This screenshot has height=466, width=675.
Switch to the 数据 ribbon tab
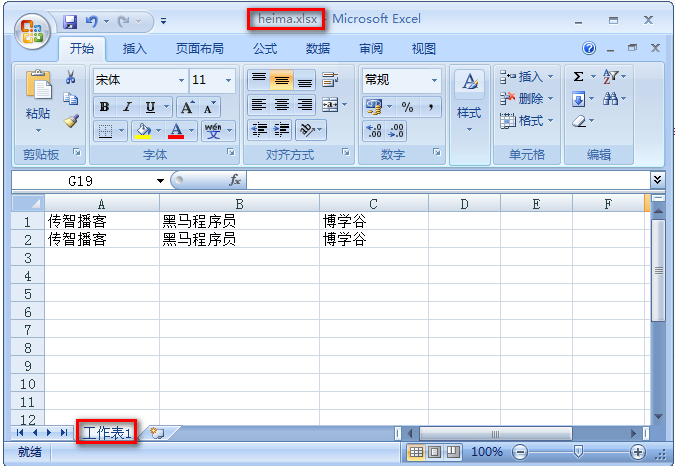click(318, 49)
